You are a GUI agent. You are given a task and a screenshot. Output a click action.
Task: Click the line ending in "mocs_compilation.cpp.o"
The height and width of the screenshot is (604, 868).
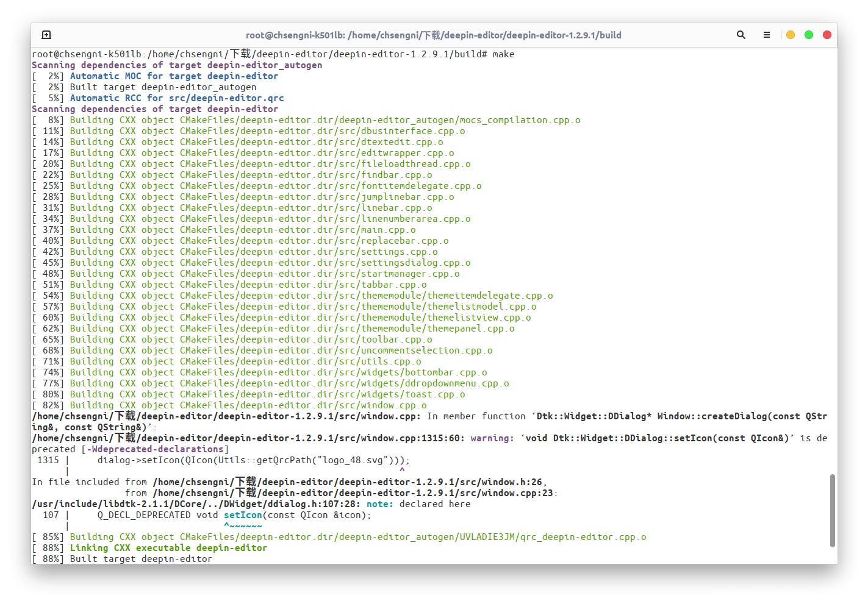point(306,120)
